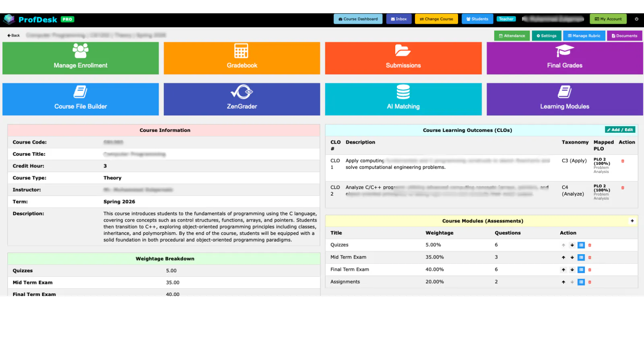
Task: Open Assignments module details list icon
Action: pyautogui.click(x=581, y=282)
